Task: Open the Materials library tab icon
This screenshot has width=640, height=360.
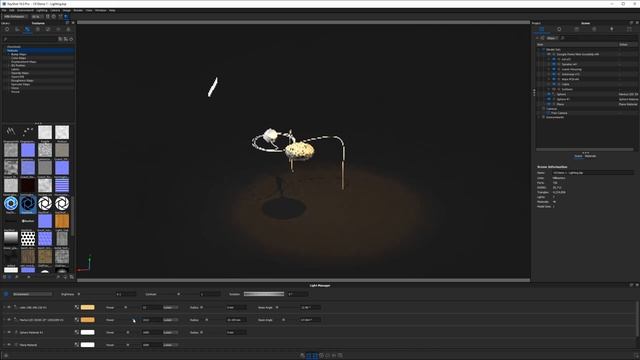Action: 7,29
